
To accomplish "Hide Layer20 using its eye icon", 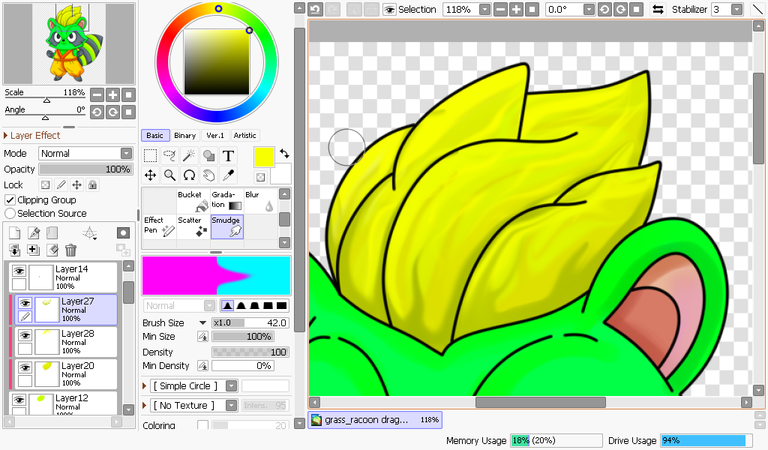I will click(25, 368).
